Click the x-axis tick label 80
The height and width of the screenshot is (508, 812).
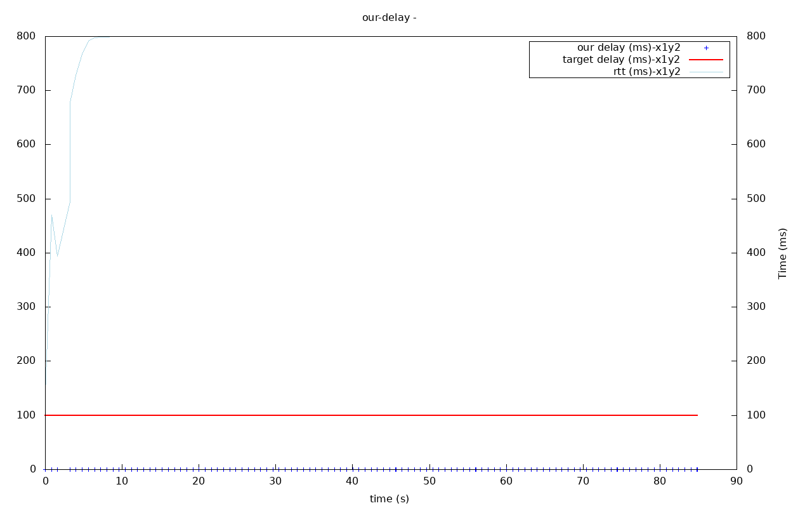point(660,481)
